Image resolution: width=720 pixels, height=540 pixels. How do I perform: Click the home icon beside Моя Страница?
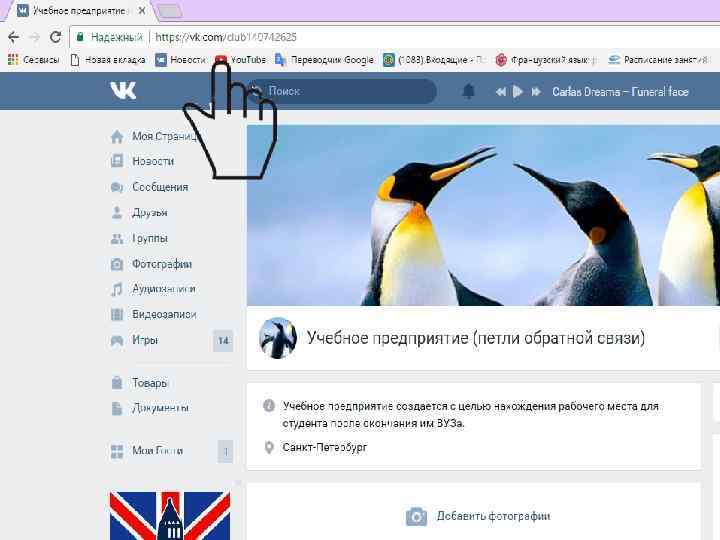(x=117, y=136)
